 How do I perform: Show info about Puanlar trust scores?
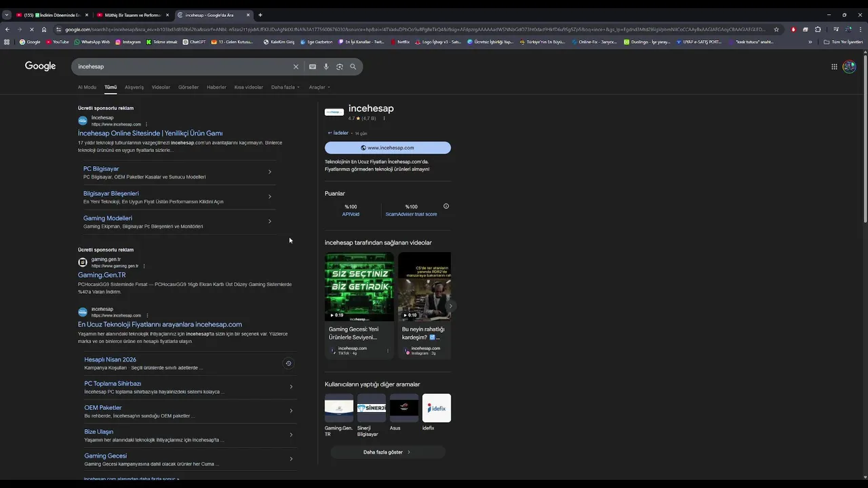coord(446,206)
